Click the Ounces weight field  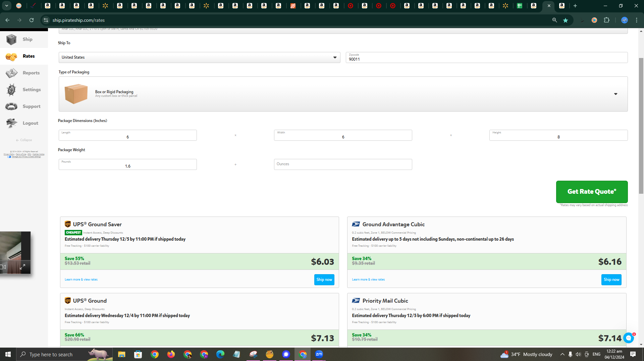point(343,164)
